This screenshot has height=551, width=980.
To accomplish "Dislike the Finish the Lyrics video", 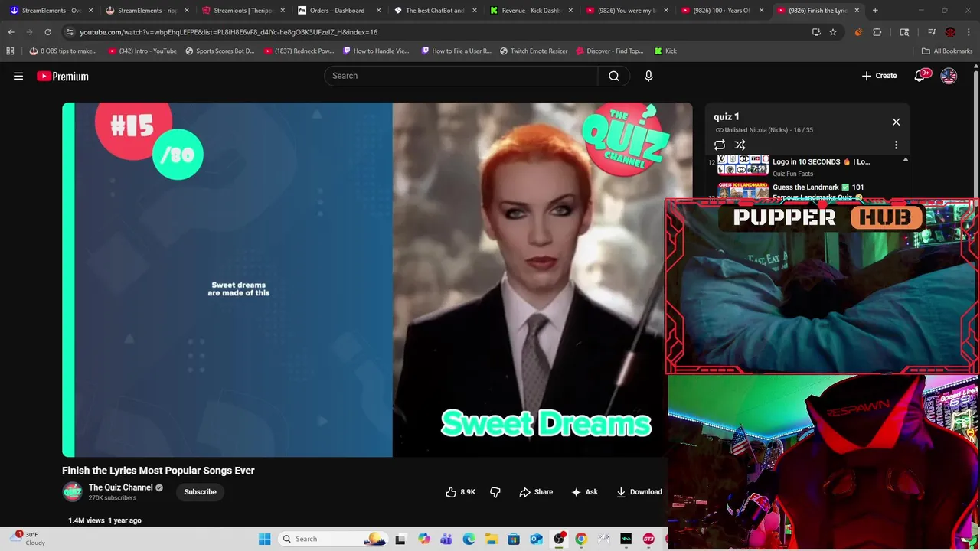I will (x=495, y=492).
